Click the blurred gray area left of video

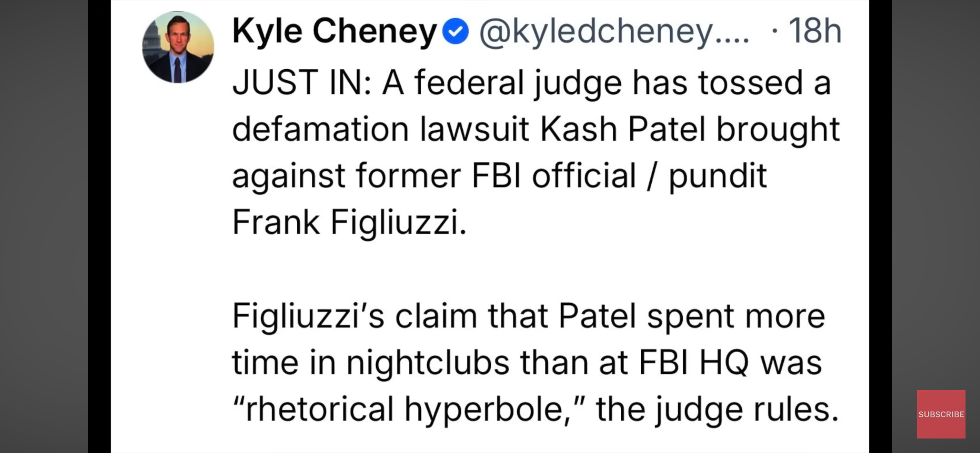pyautogui.click(x=43, y=226)
